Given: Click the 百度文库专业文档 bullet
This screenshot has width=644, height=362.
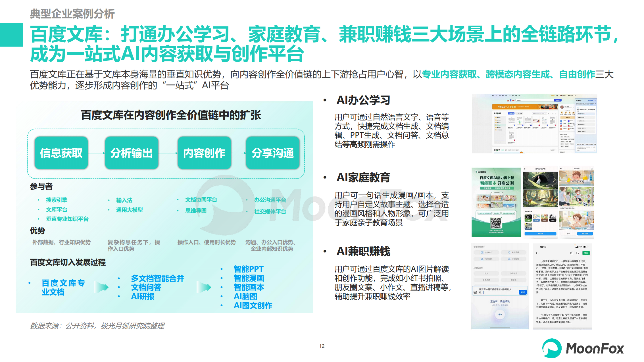Looking at the screenshot, I should coord(63,287).
